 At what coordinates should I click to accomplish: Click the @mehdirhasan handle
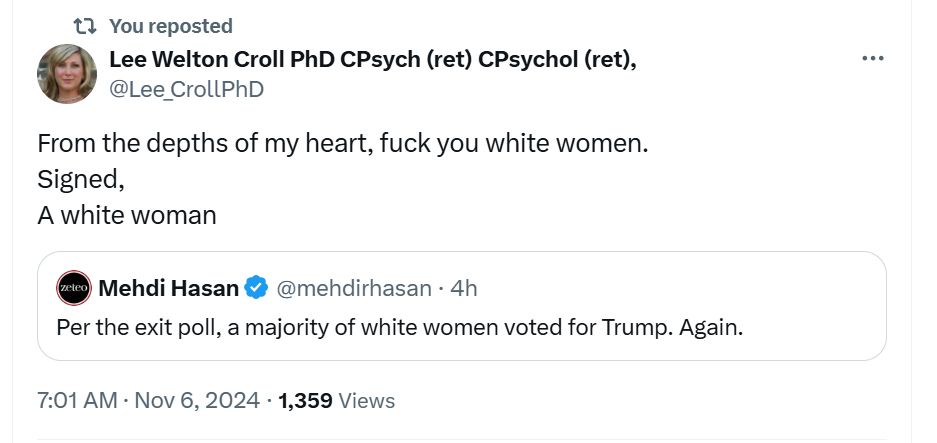[353, 289]
